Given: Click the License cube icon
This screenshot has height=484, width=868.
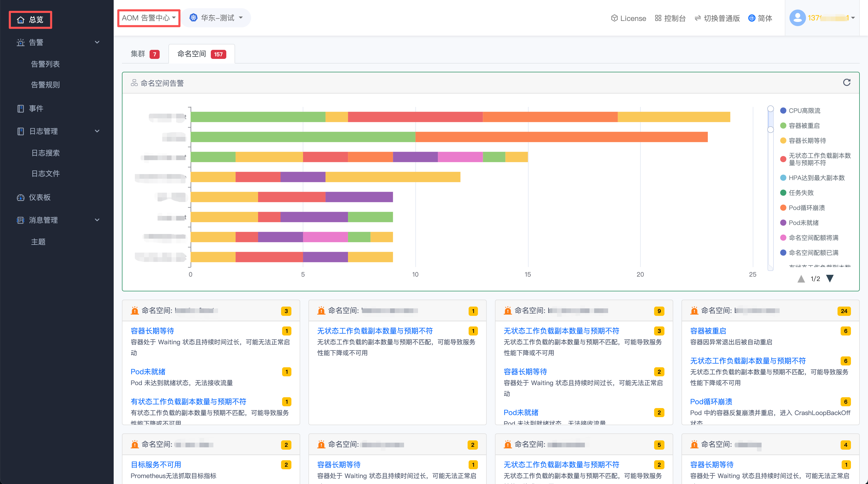Looking at the screenshot, I should coord(614,18).
